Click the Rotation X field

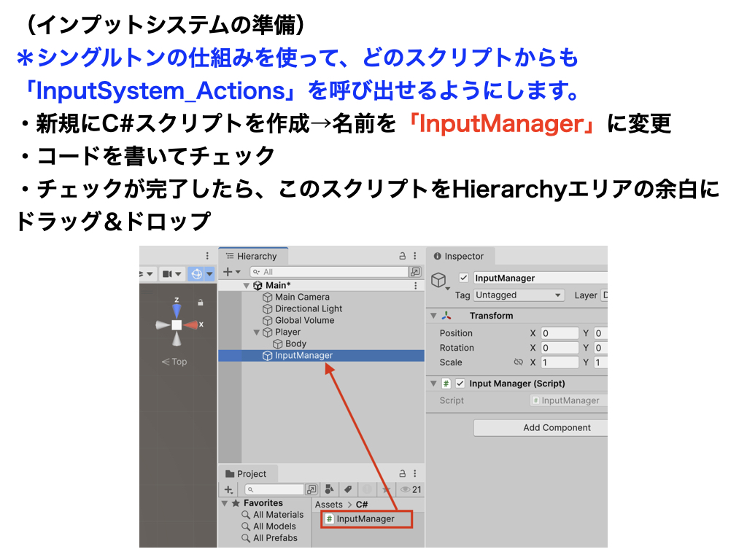click(x=560, y=348)
